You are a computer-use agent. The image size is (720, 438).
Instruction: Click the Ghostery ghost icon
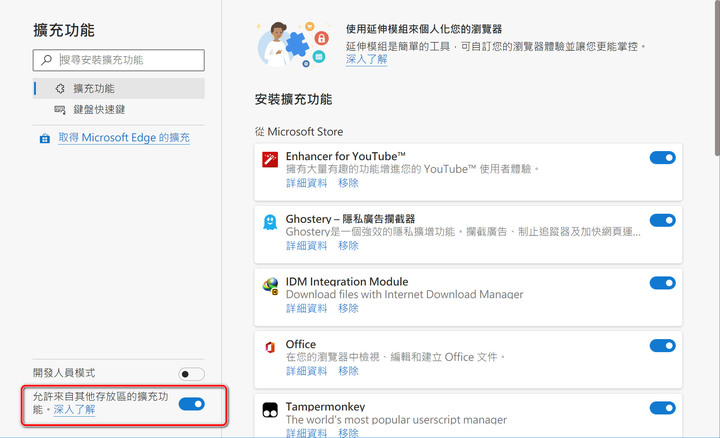pos(270,222)
